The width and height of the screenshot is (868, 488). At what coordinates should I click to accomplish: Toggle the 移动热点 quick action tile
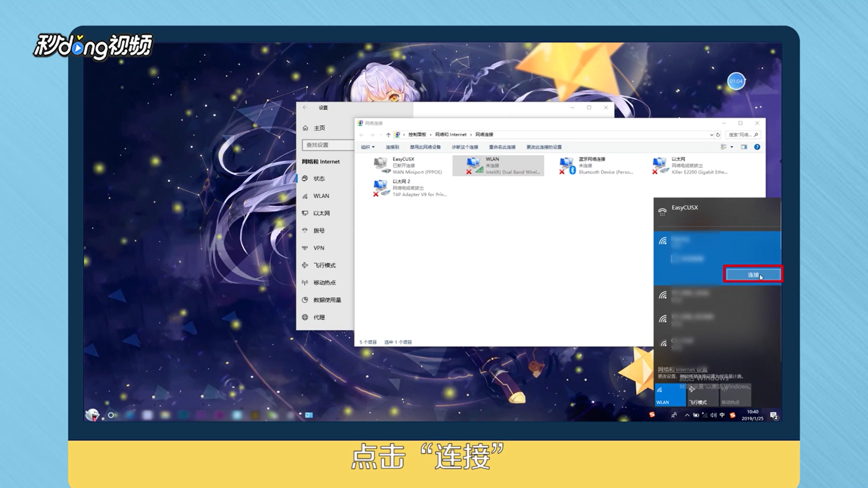[x=736, y=395]
